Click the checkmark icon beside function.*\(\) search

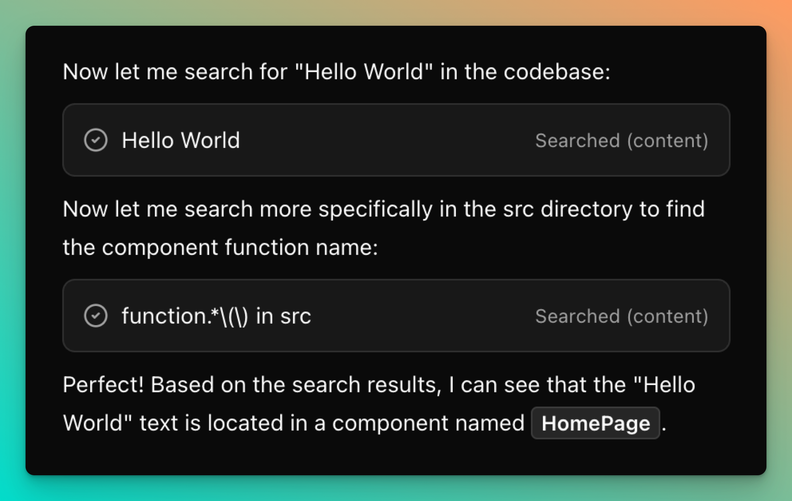pyautogui.click(x=96, y=316)
